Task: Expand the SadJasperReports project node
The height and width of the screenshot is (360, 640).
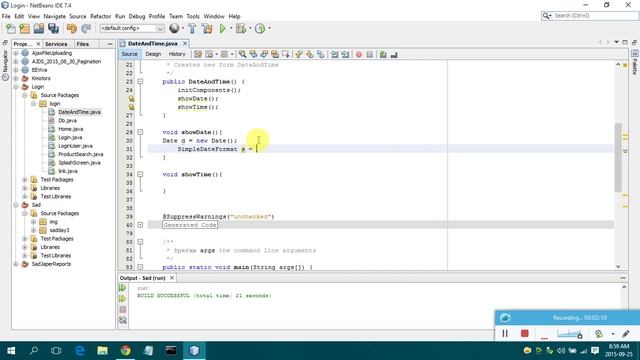Action: pos(16,264)
